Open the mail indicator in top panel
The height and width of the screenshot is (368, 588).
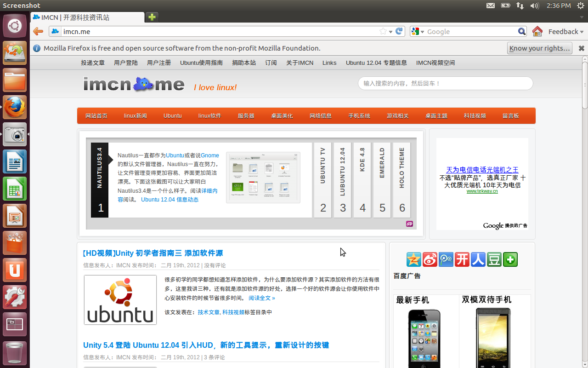coord(491,6)
